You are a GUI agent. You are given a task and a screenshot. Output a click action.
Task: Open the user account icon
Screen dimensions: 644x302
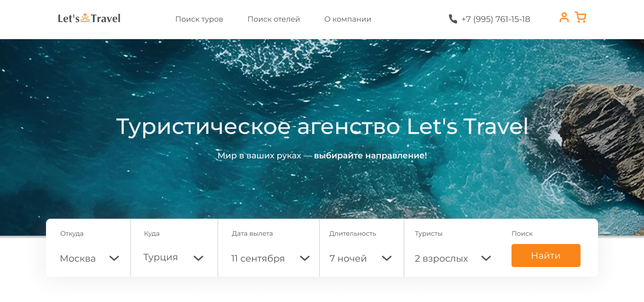click(564, 17)
